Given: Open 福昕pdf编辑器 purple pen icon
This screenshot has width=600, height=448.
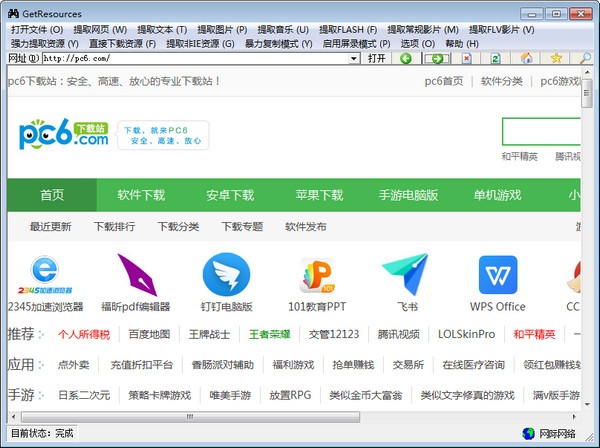Looking at the screenshot, I should 137,275.
